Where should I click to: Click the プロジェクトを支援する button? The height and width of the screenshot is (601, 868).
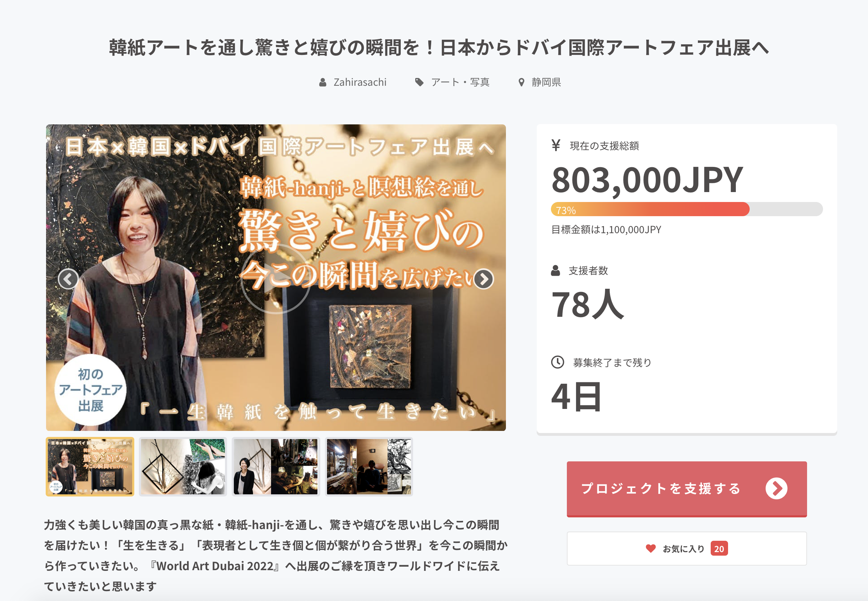pos(687,489)
